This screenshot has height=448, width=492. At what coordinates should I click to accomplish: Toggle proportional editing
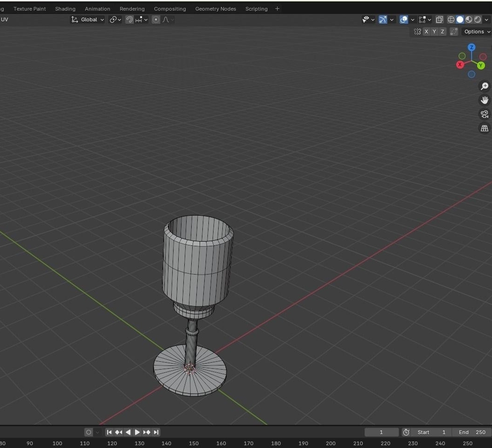[x=156, y=19]
